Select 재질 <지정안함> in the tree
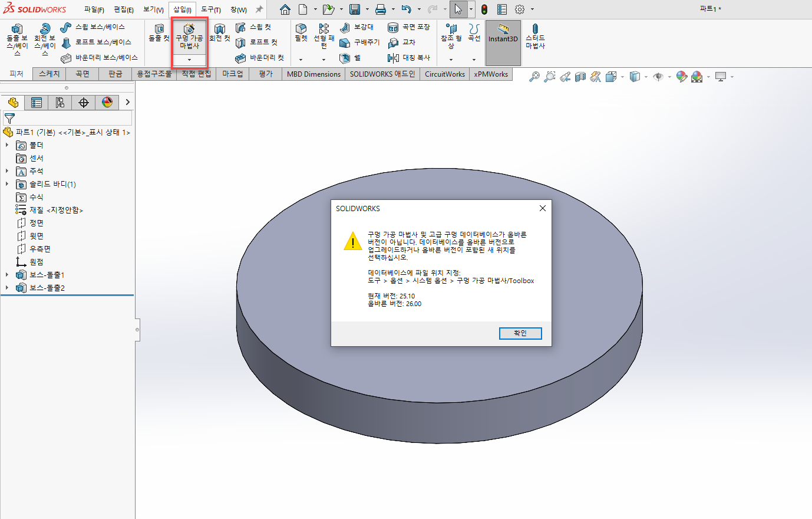Viewport: 812px width, 519px height. 49,210
